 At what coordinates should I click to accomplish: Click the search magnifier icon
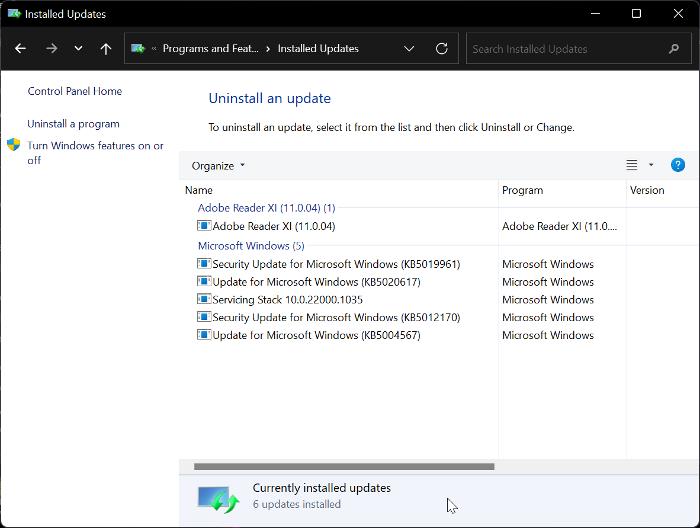[674, 48]
